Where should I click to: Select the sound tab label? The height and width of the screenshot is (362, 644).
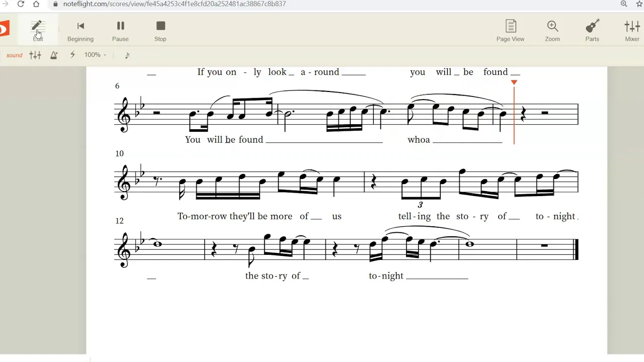[x=15, y=55]
